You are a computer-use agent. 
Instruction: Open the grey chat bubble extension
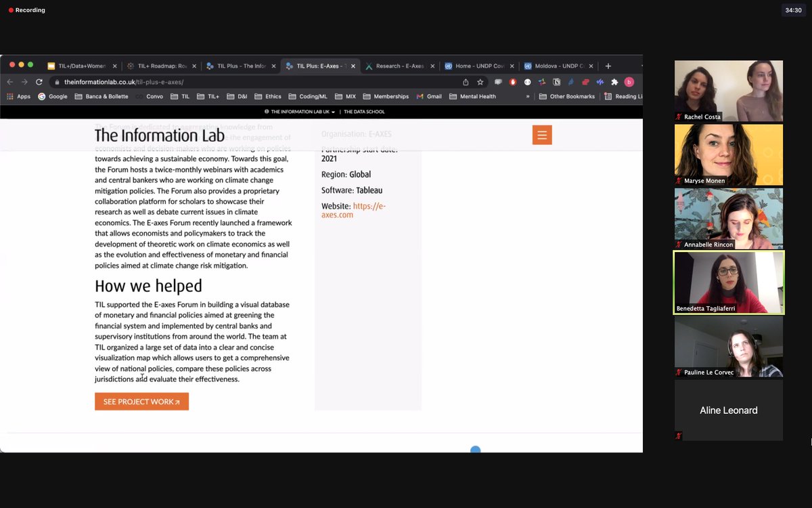pyautogui.click(x=499, y=82)
